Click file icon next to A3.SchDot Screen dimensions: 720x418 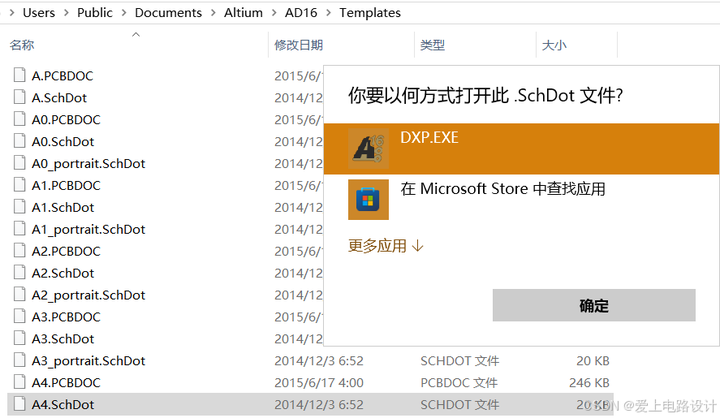tap(19, 338)
